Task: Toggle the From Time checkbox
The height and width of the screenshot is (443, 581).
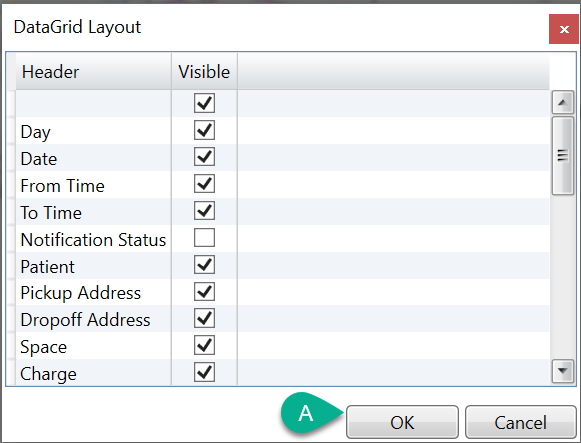Action: (204, 184)
